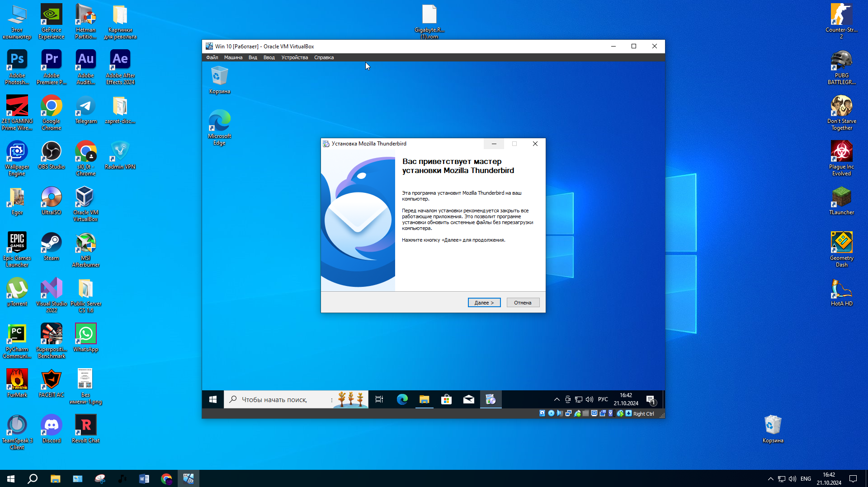The image size is (868, 487).
Task: Click the Thunderbird installer taskbar button in guest
Action: click(491, 399)
